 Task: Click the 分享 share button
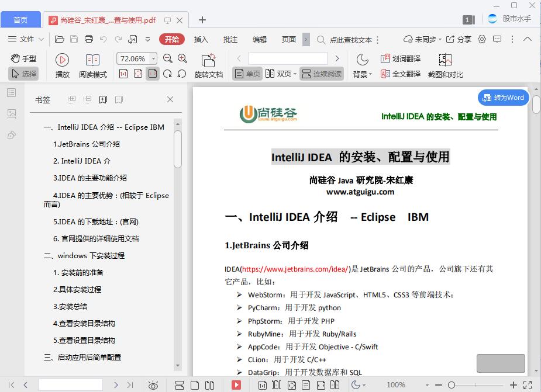pyautogui.click(x=459, y=39)
